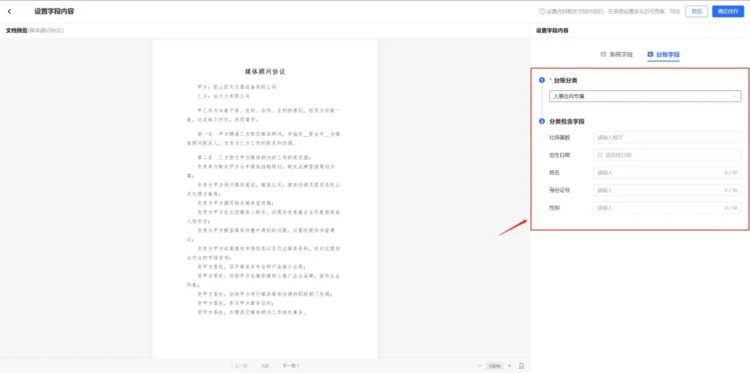Screen dimensions: 750x373
Task: Open the 台账分类 dropdown
Action: 645,96
